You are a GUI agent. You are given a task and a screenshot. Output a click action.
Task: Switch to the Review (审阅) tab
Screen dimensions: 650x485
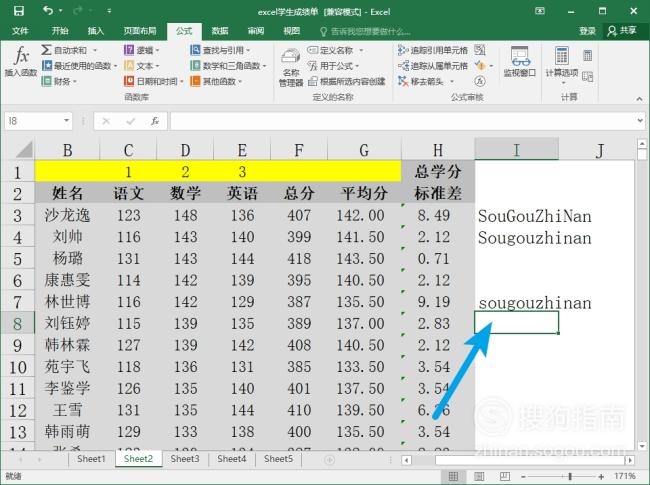coord(255,31)
